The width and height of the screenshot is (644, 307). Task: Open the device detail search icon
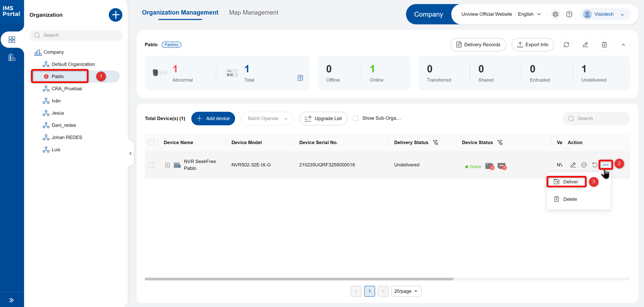pos(300,78)
